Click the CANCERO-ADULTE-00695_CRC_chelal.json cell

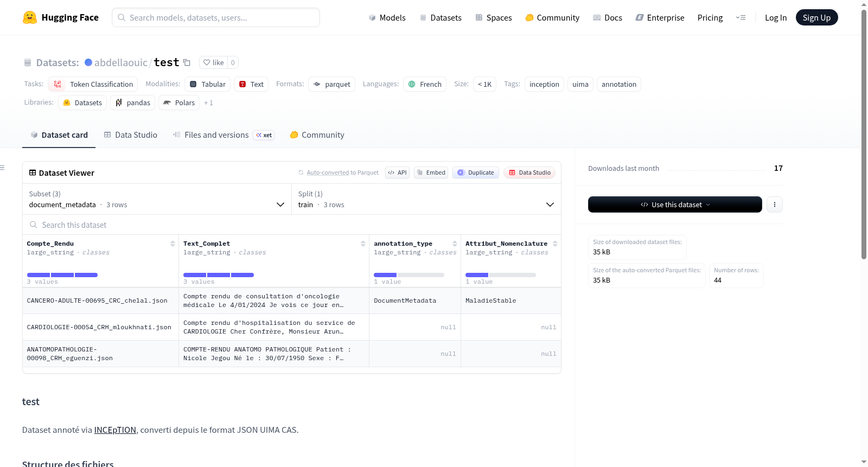(x=100, y=300)
